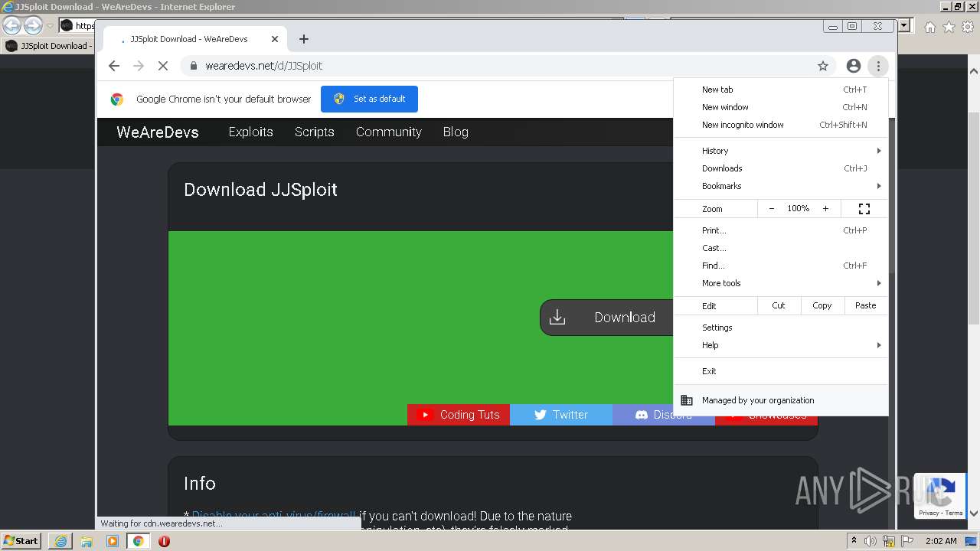Click the taskbar clock showing 2:02 AM
This screenshot has width=980, height=551.
941,541
